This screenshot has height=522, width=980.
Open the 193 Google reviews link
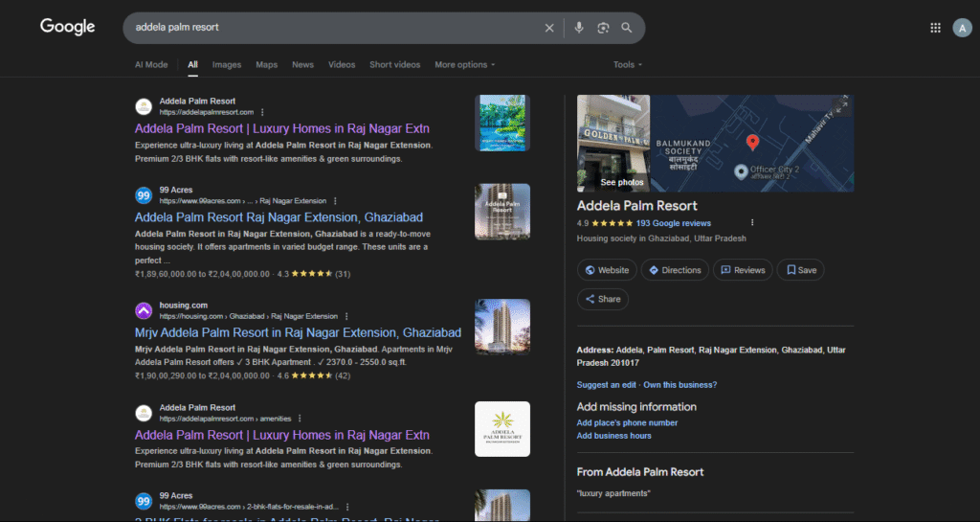[x=673, y=223]
